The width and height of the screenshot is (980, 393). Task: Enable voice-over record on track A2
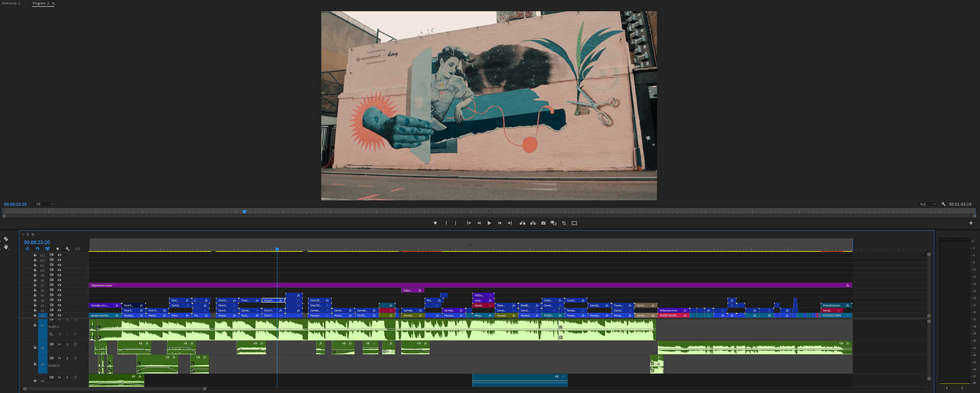tap(75, 344)
